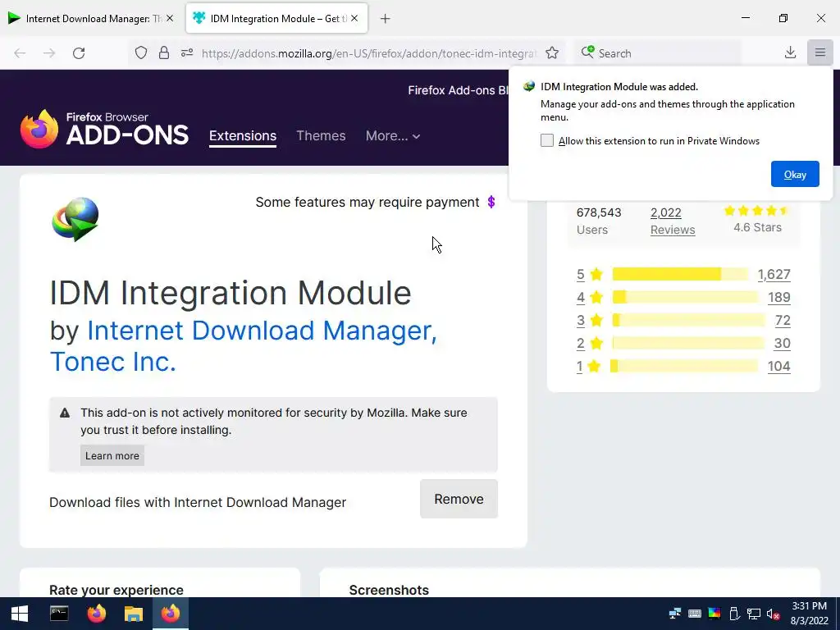Click the muted volume tray icon

pos(773,614)
